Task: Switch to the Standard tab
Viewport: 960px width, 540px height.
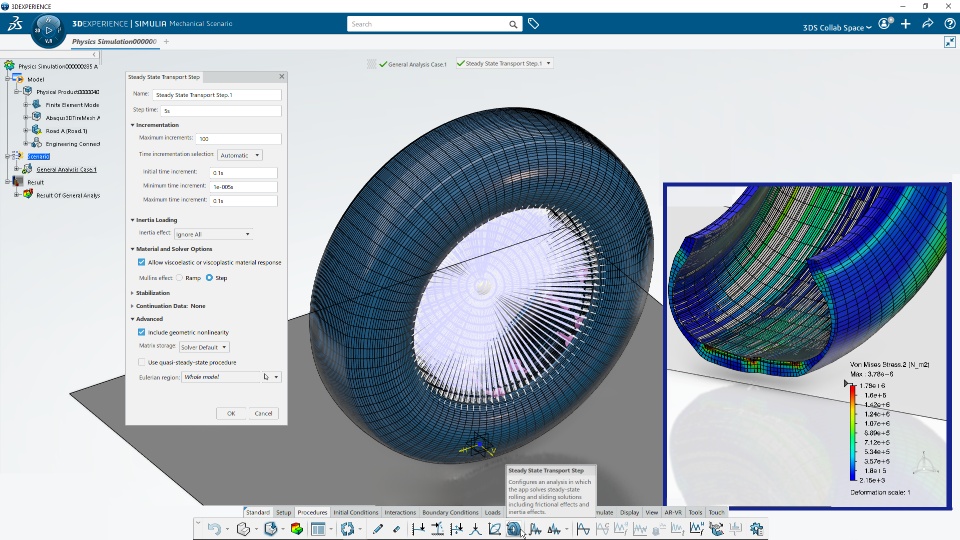Action: click(258, 512)
